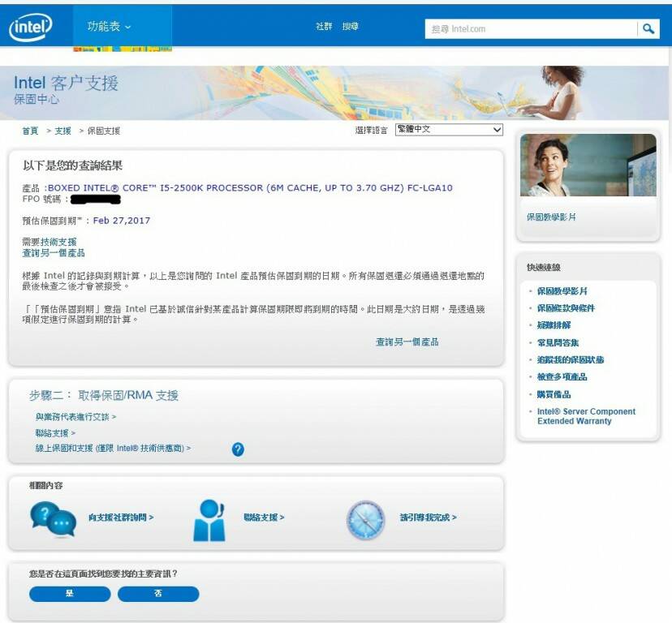Open 檢查多項產品 quick link
The height and width of the screenshot is (623, 672).
click(x=562, y=377)
